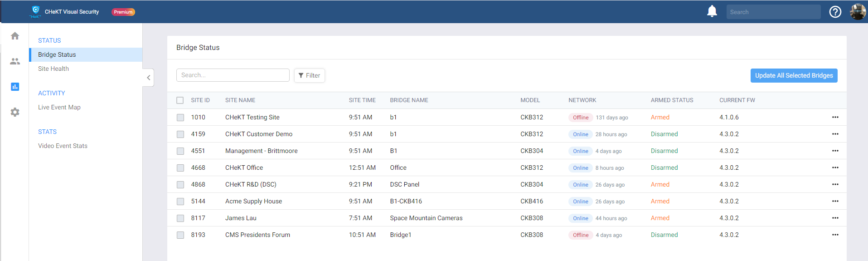This screenshot has height=261, width=868.
Task: Click Disarmed status for site 4668
Action: tap(664, 167)
